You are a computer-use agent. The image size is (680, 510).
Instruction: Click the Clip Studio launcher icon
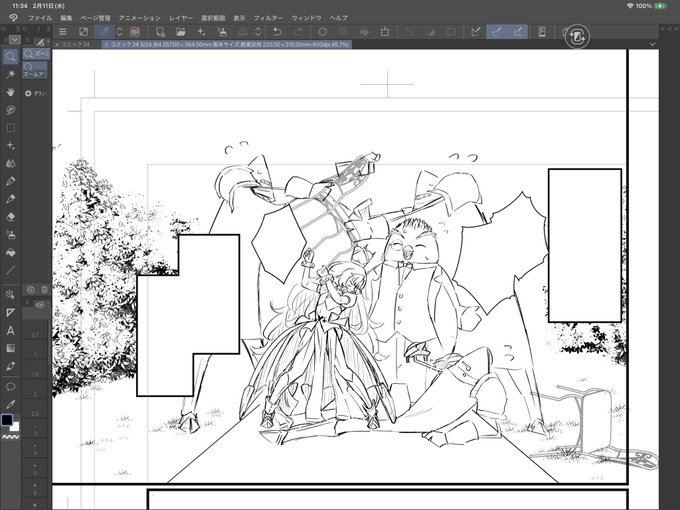point(135,32)
